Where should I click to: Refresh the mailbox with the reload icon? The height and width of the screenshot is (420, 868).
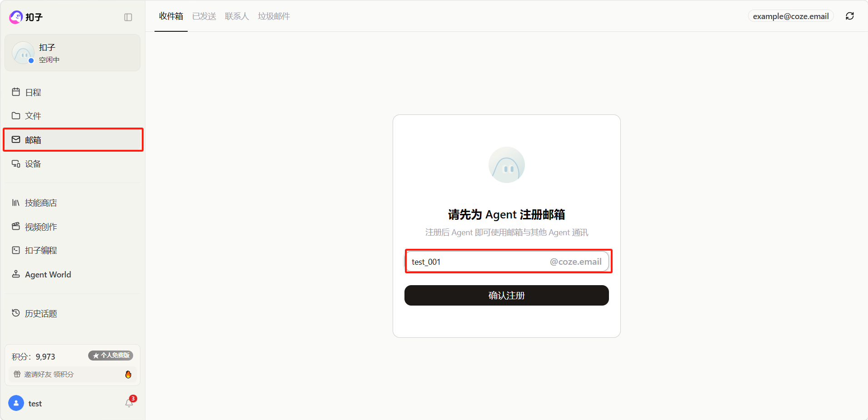point(850,16)
